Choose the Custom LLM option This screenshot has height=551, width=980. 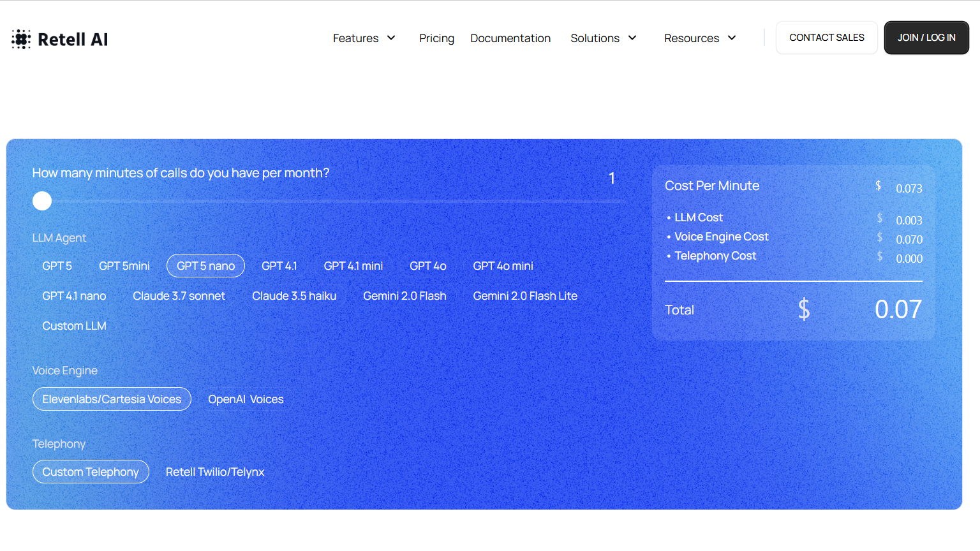(x=74, y=326)
